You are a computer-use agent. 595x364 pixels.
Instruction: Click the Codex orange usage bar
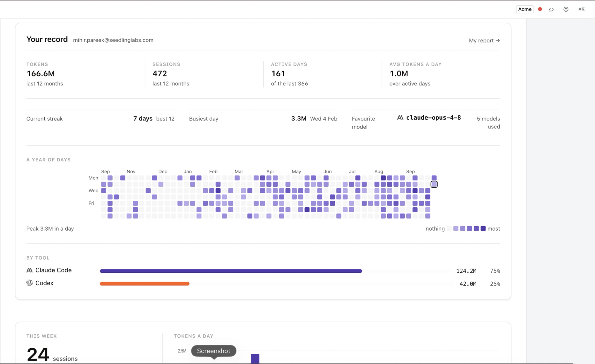coord(144,284)
